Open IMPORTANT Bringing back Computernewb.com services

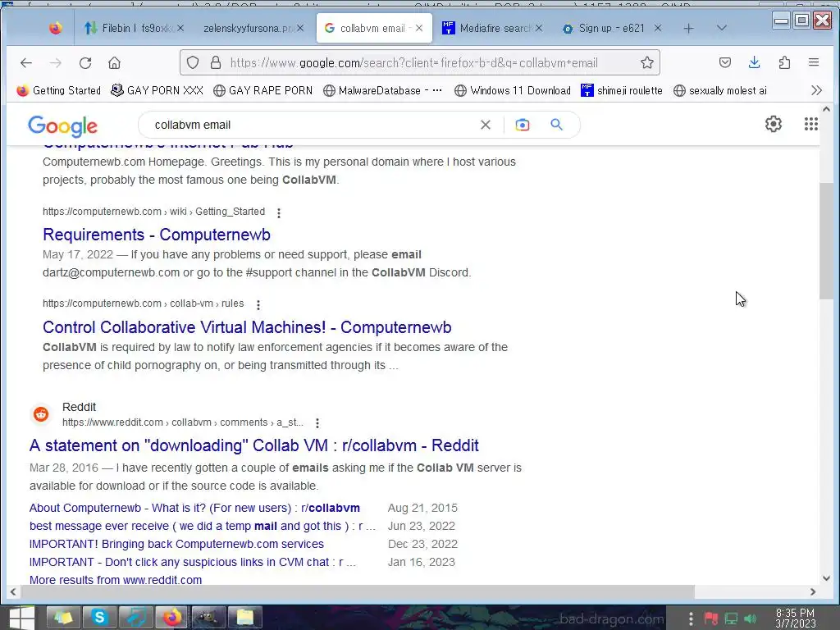176,545
